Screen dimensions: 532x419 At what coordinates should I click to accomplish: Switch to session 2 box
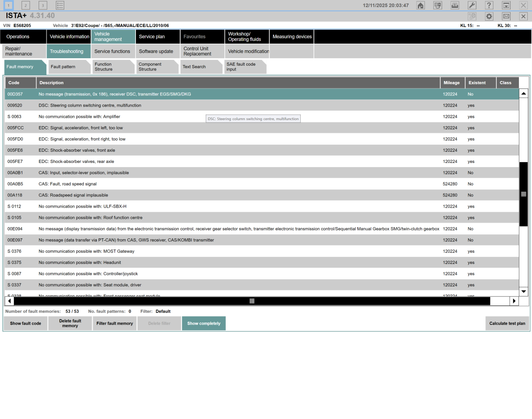pyautogui.click(x=26, y=6)
